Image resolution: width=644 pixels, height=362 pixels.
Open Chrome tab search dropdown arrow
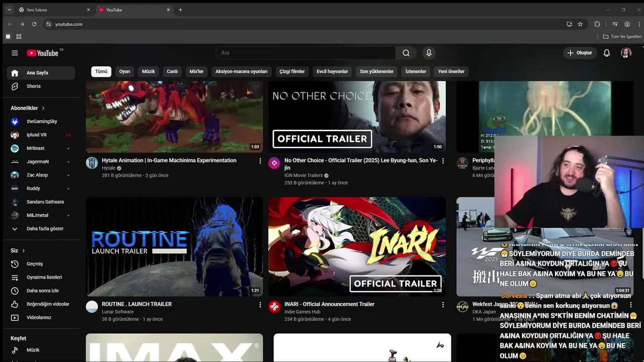9,10
